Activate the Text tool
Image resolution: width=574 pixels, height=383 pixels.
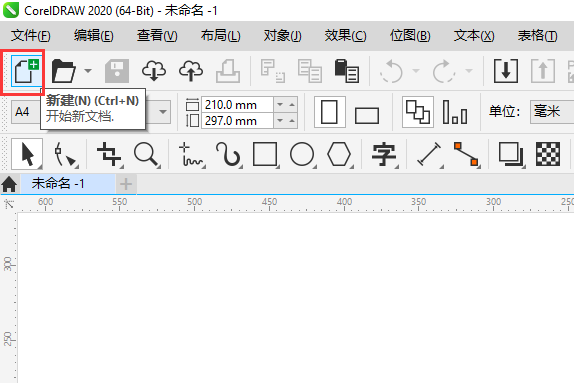(x=383, y=154)
